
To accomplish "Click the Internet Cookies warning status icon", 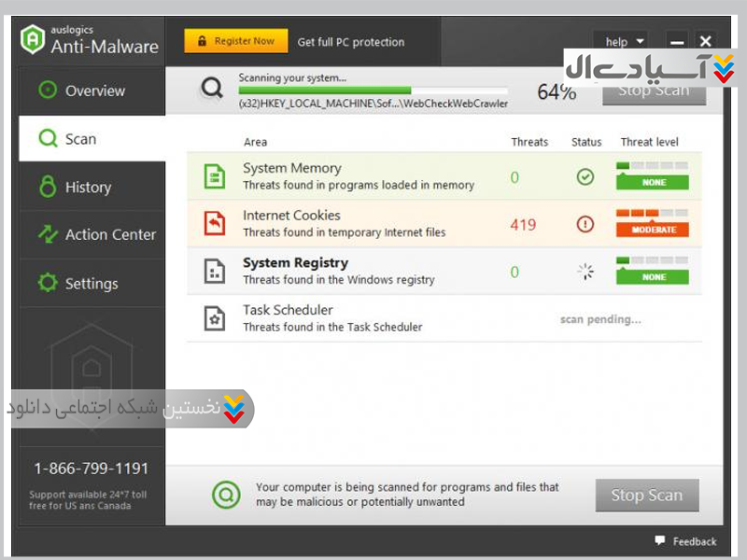I will [x=585, y=224].
